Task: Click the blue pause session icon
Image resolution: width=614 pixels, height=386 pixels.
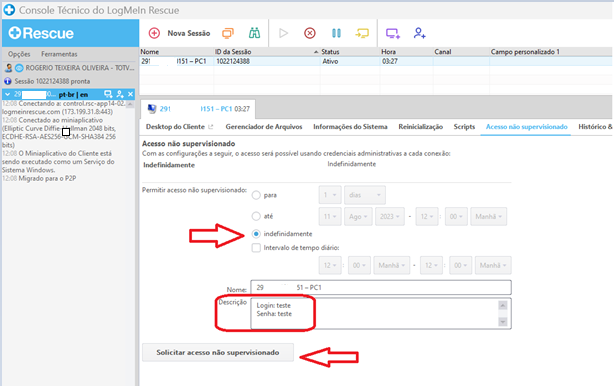Action: coord(336,33)
